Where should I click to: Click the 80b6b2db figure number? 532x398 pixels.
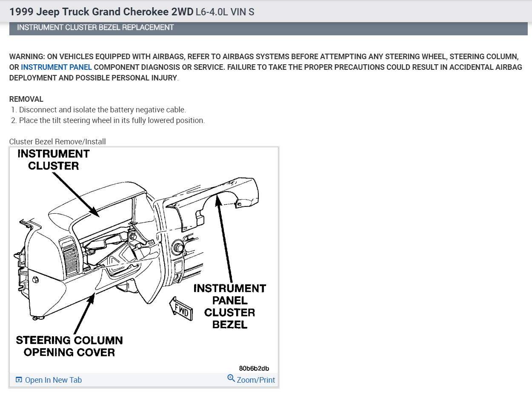coord(254,368)
